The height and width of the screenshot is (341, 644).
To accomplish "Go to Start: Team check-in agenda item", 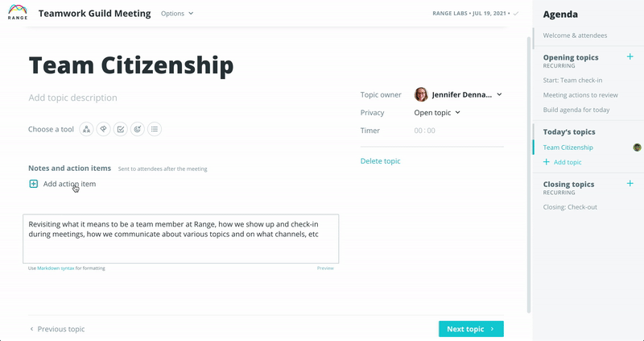I will pos(572,80).
